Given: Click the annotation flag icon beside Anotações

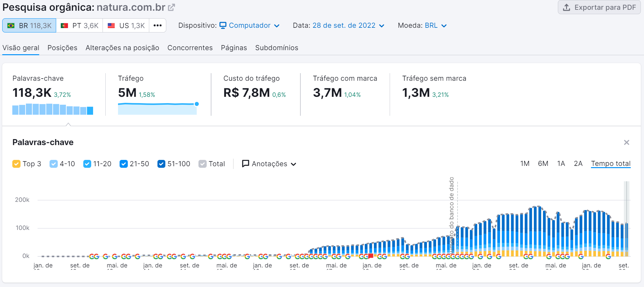Looking at the screenshot, I should [x=245, y=164].
